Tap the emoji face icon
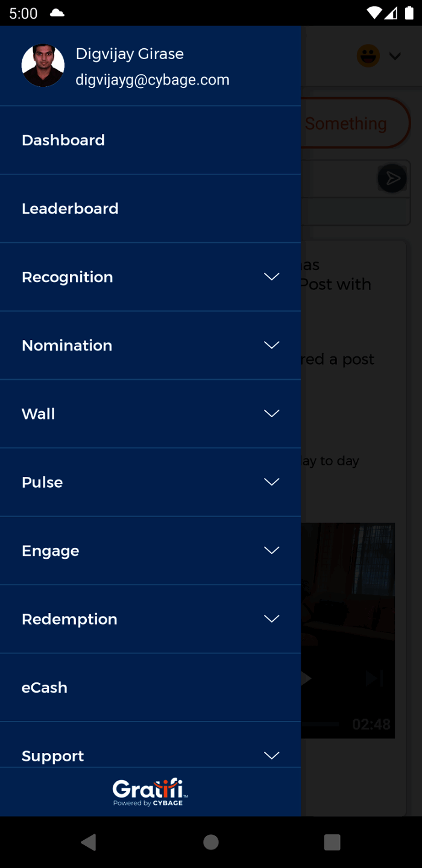This screenshot has height=868, width=422. point(368,56)
